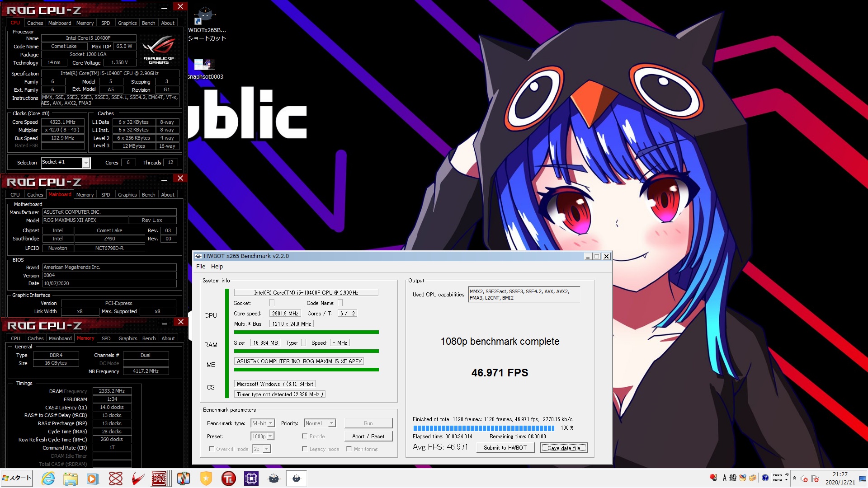
Task: Click the active HWBOT x265 taskbar button
Action: (x=296, y=479)
